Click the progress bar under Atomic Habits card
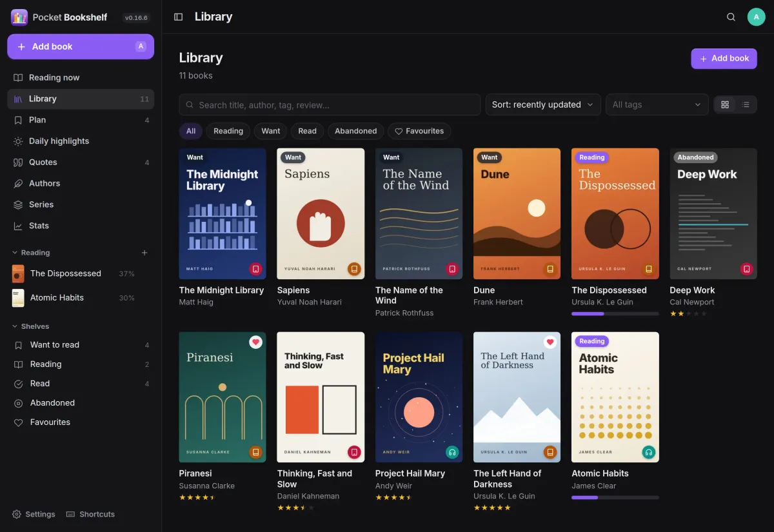This screenshot has height=532, width=774. (615, 497)
